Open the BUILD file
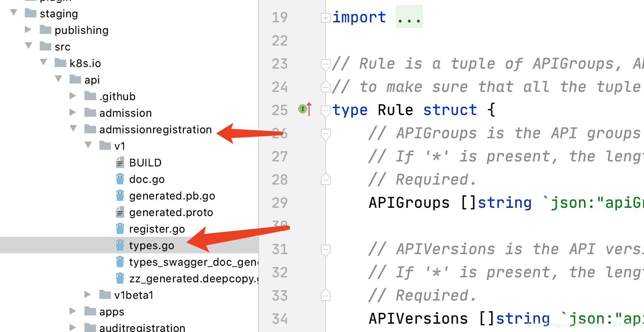Screen dimensions: 644x332 [145, 163]
